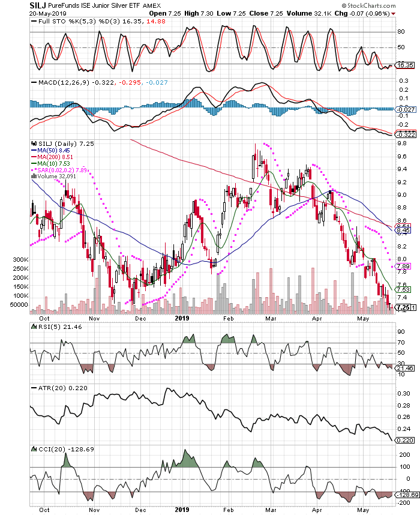Click the Volume 32,091 legend entry
Screen dimensions: 420x515
tap(57, 176)
